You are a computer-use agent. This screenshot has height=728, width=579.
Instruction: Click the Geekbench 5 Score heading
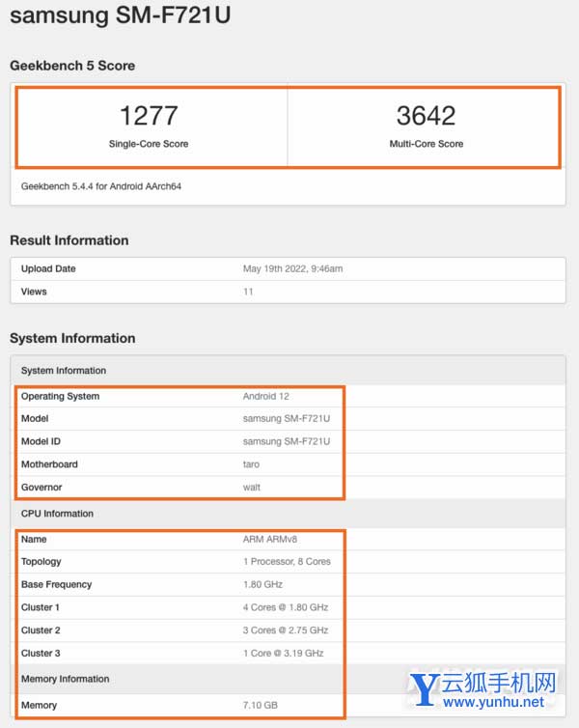click(x=72, y=66)
